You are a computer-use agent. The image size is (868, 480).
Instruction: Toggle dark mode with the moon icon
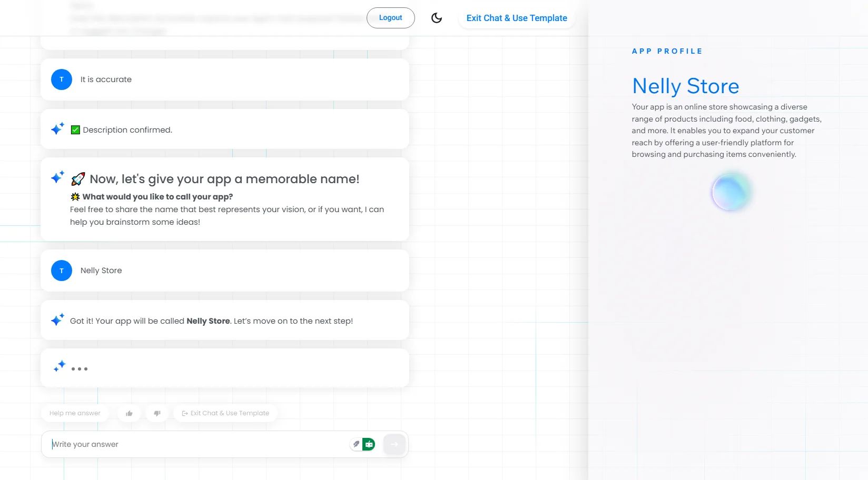[x=437, y=18]
